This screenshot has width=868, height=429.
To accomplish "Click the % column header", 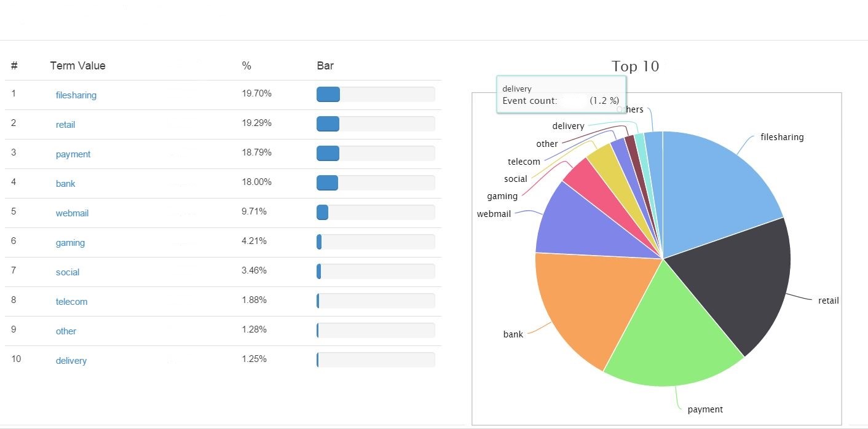I will click(246, 66).
